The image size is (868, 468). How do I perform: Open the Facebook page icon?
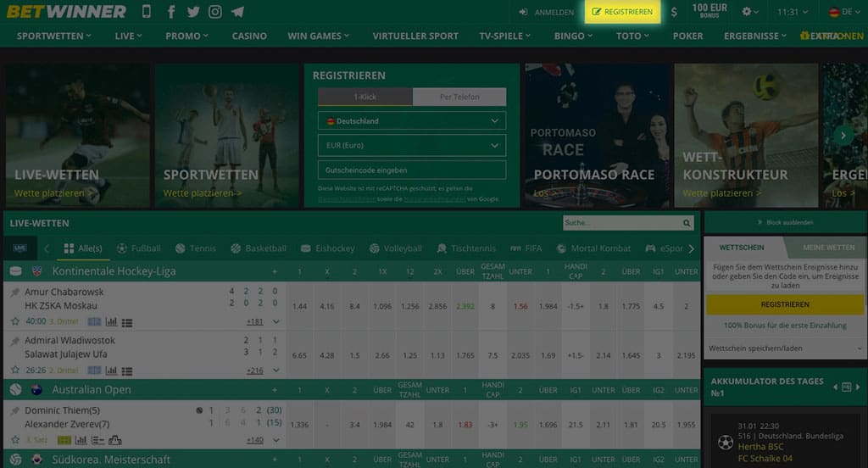pyautogui.click(x=171, y=12)
